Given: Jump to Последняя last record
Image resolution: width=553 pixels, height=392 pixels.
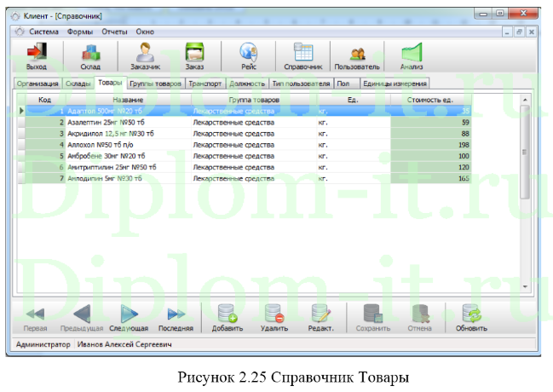Looking at the screenshot, I should click(x=176, y=317).
